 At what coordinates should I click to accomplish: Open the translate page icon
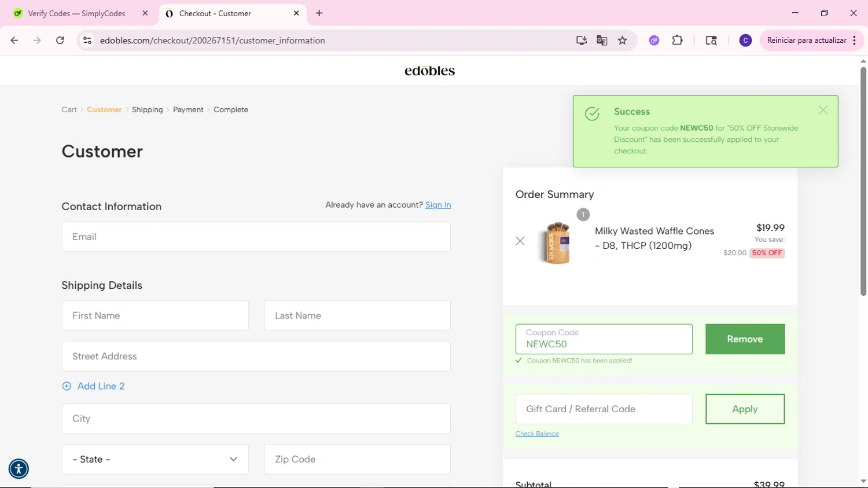[602, 41]
